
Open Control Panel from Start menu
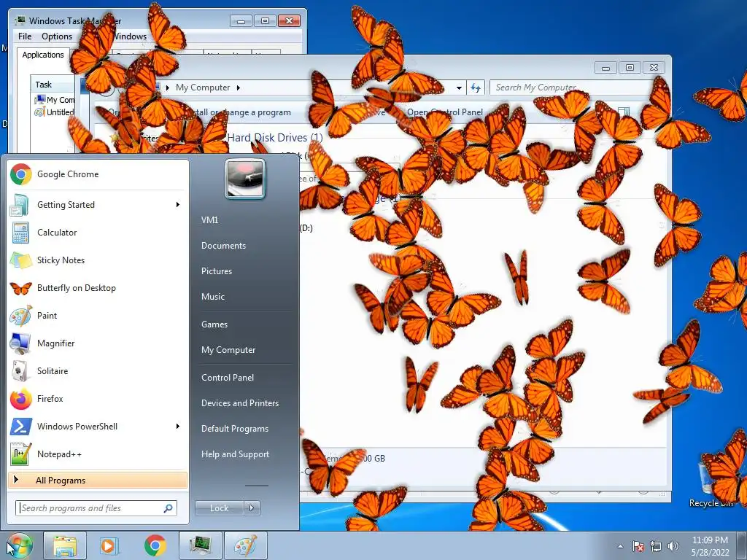click(228, 378)
